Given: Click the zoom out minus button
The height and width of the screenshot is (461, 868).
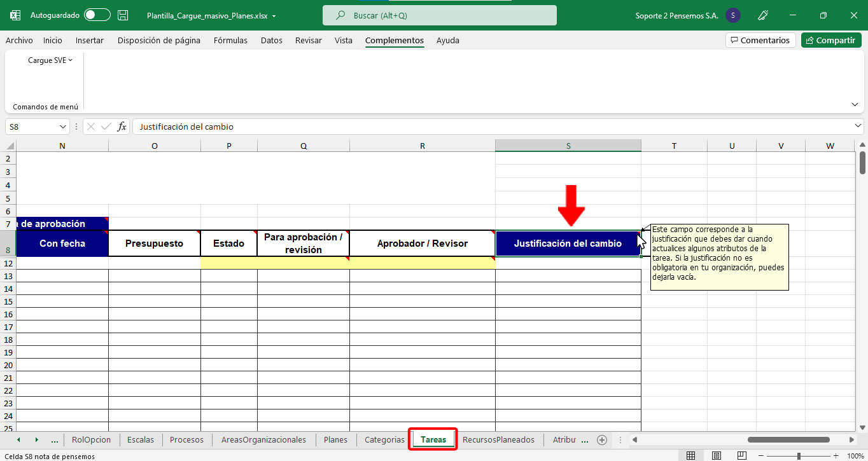Looking at the screenshot, I should (x=762, y=455).
